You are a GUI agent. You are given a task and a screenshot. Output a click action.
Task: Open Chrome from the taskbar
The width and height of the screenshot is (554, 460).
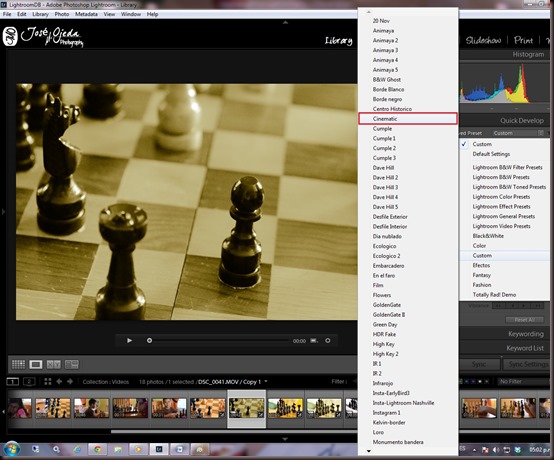(98, 449)
